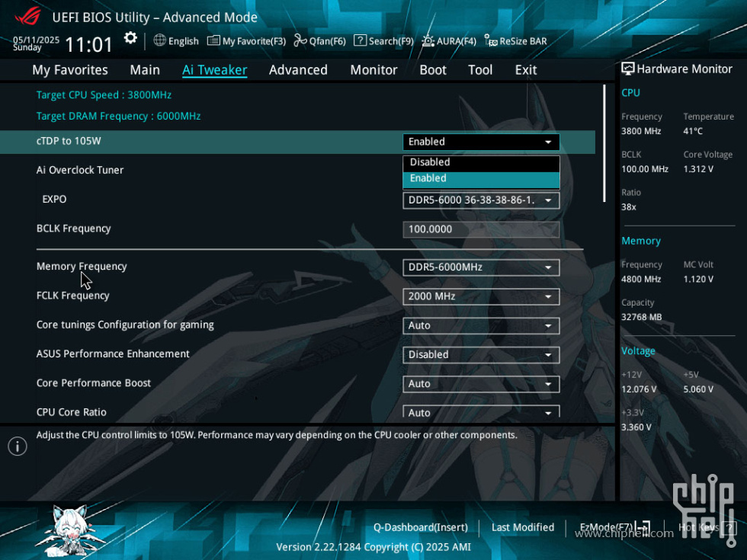Select Core tunings Configuration for gaming label
This screenshot has height=560, width=747.
click(125, 325)
